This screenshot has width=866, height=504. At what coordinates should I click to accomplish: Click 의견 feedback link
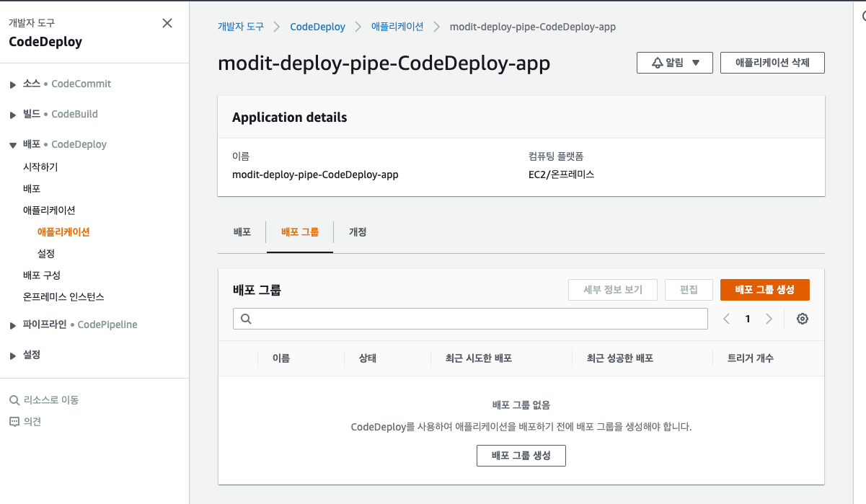click(32, 422)
